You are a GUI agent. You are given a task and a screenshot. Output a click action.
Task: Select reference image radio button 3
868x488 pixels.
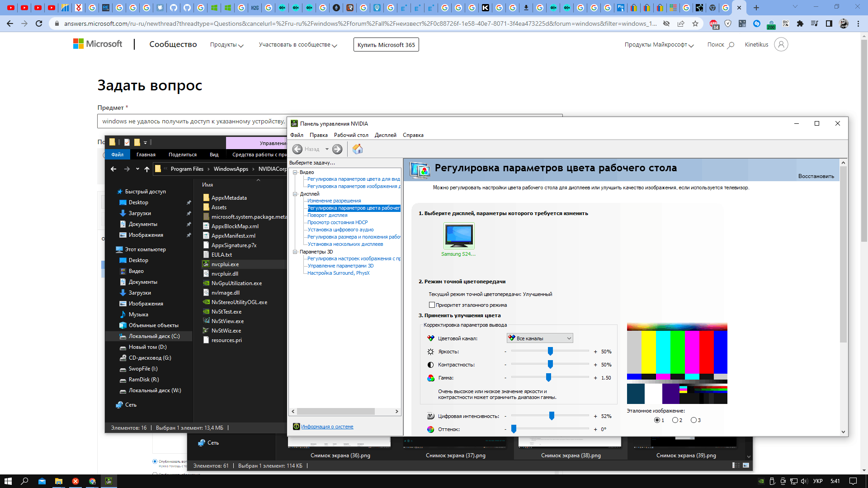pos(693,420)
